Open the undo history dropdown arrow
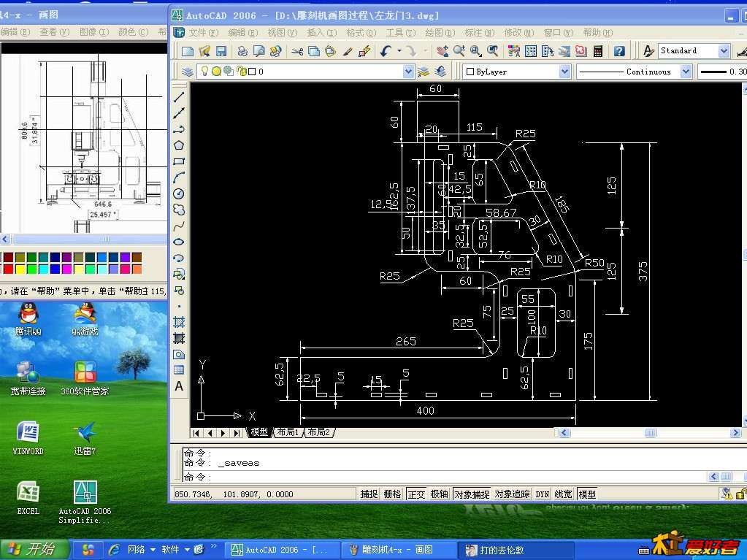747x560 pixels. 399,51
